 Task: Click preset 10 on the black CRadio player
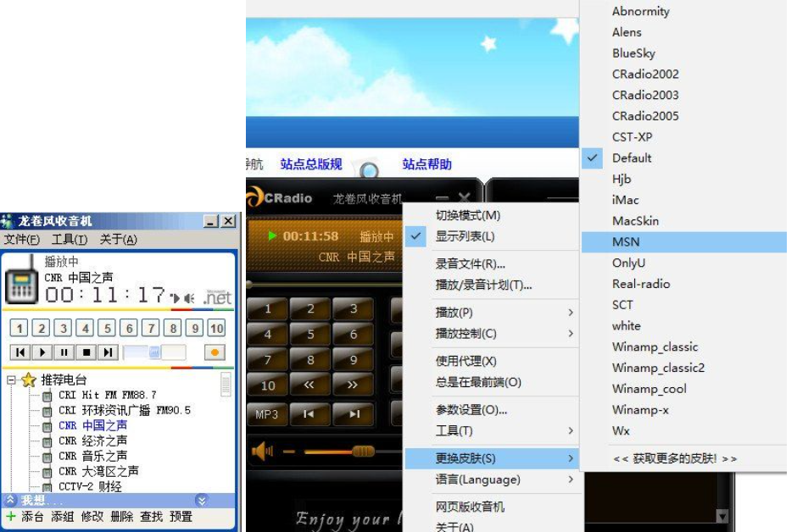[268, 385]
